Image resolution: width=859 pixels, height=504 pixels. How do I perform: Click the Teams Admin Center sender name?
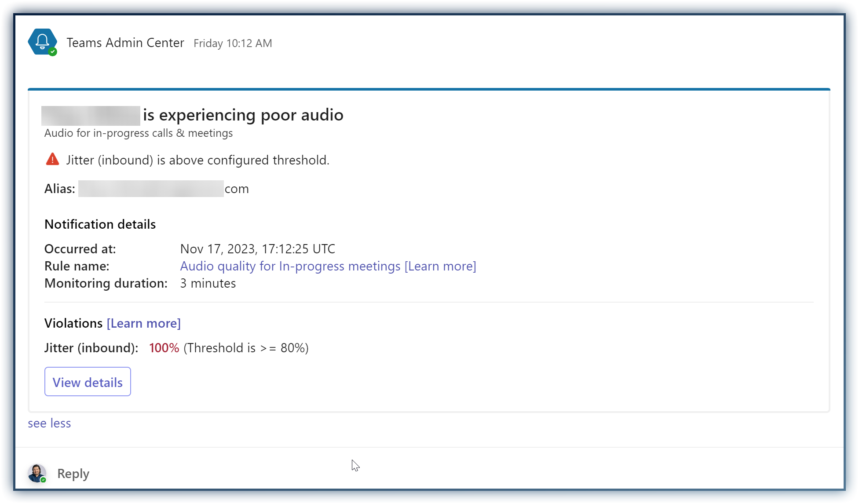click(x=125, y=43)
